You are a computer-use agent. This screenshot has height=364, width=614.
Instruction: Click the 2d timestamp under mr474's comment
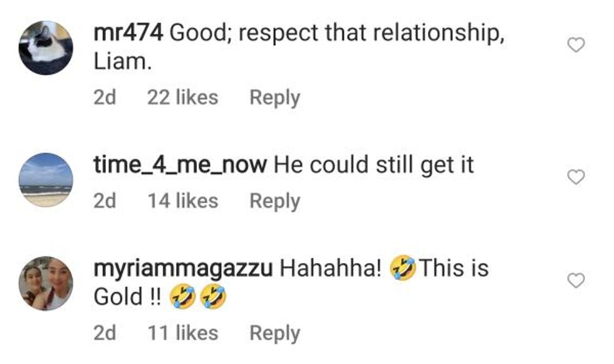[105, 98]
